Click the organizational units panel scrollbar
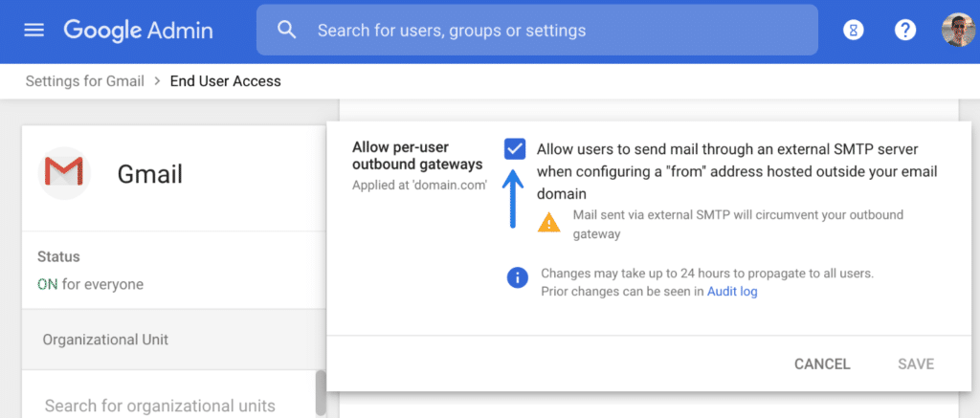 [x=321, y=394]
